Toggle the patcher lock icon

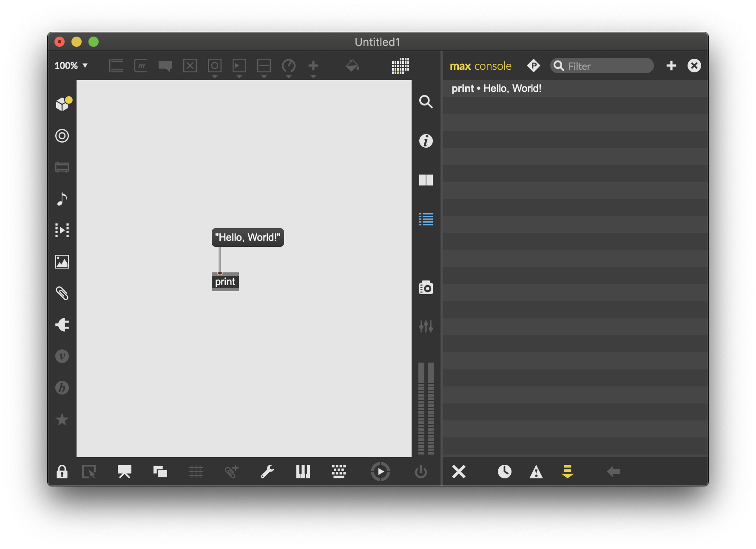[x=62, y=472]
